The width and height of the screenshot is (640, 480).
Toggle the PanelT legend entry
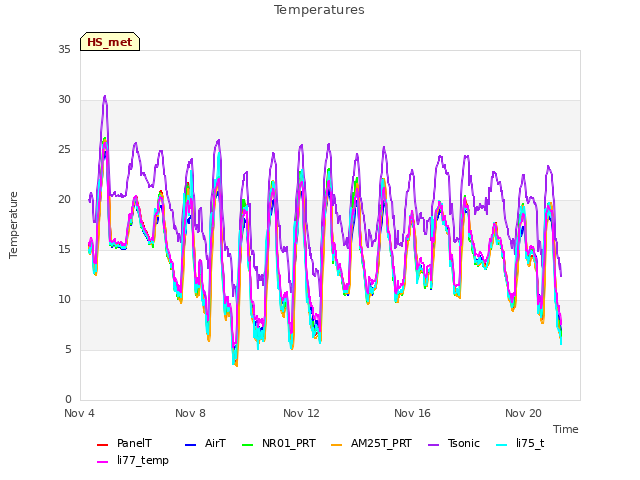(x=124, y=444)
